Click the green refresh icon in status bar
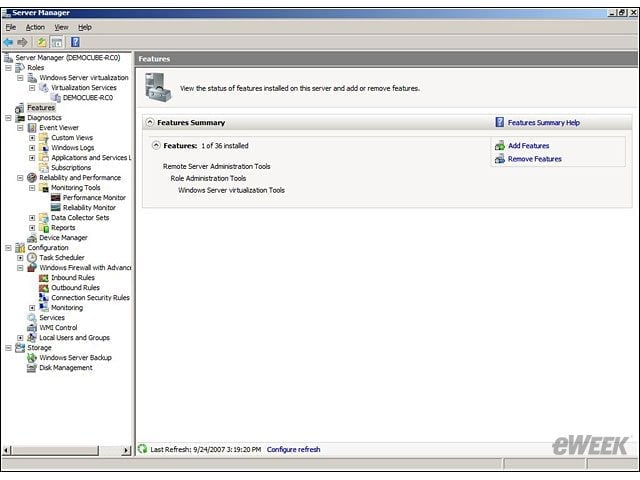 tap(142, 449)
